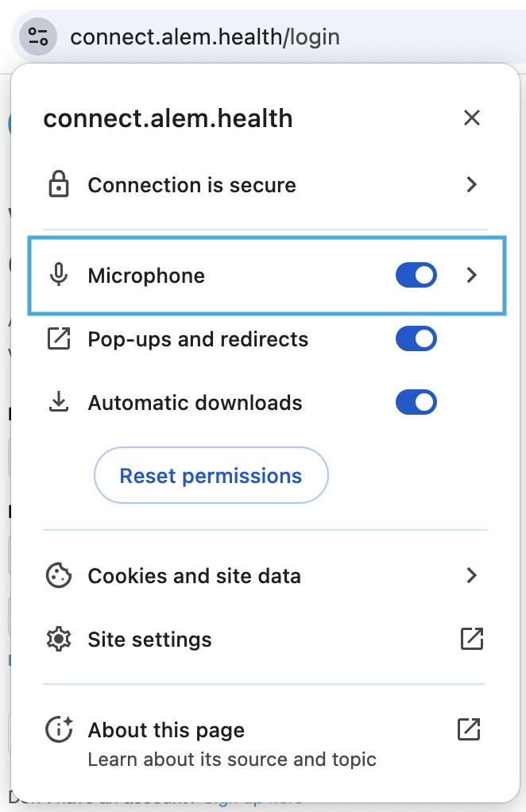The width and height of the screenshot is (526, 812).
Task: Click the Site settings gear icon
Action: (59, 639)
